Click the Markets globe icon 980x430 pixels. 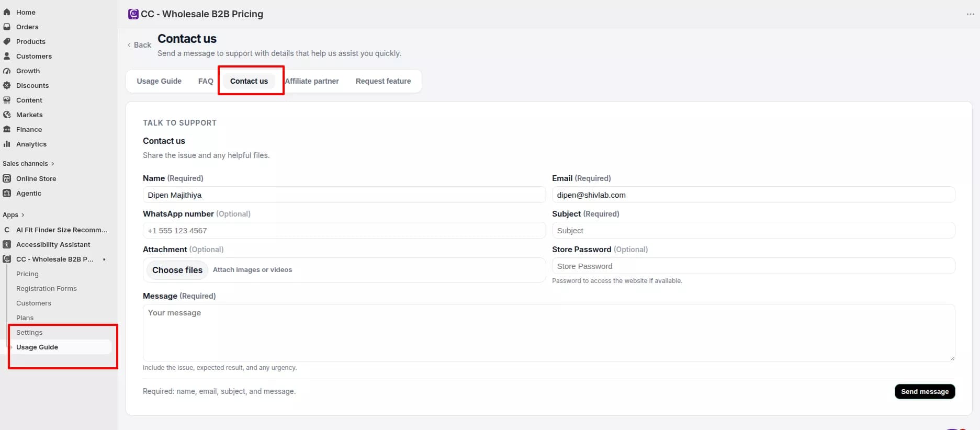pyautogui.click(x=7, y=115)
